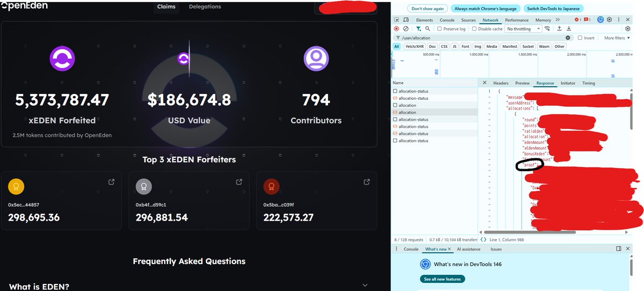The width and height of the screenshot is (644, 291).
Task: Switch to the Elements panel tab
Action: (424, 20)
